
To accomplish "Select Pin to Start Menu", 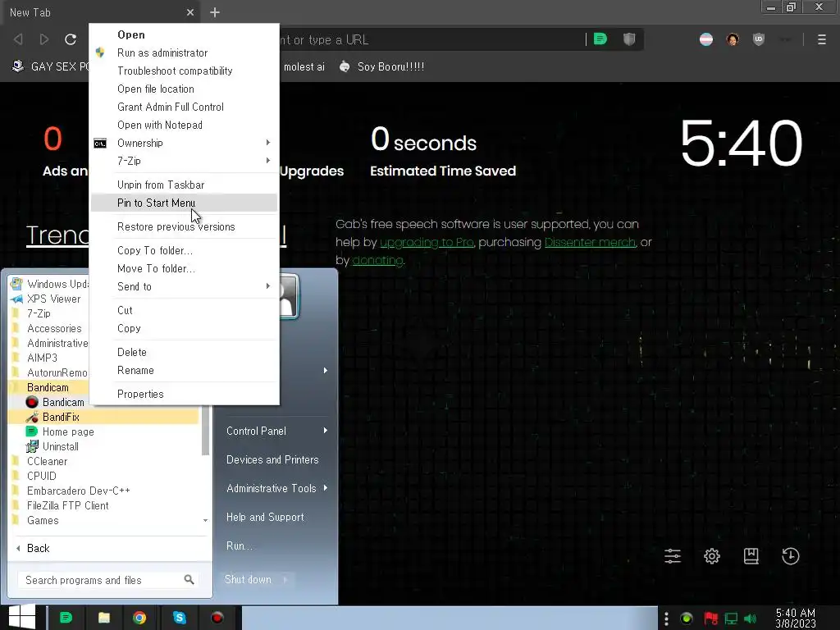I will 185,203.
